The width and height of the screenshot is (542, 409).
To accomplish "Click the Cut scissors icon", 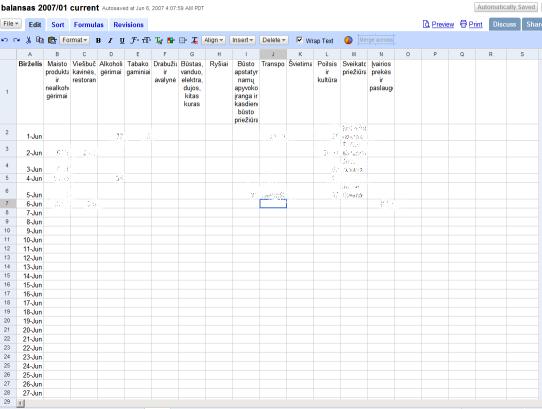I will click(x=28, y=40).
